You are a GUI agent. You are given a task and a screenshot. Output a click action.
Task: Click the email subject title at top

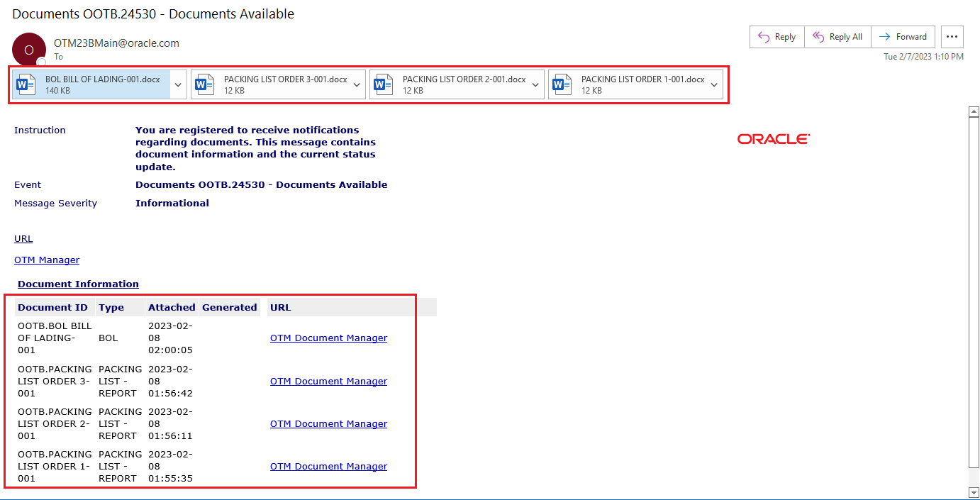coord(153,14)
